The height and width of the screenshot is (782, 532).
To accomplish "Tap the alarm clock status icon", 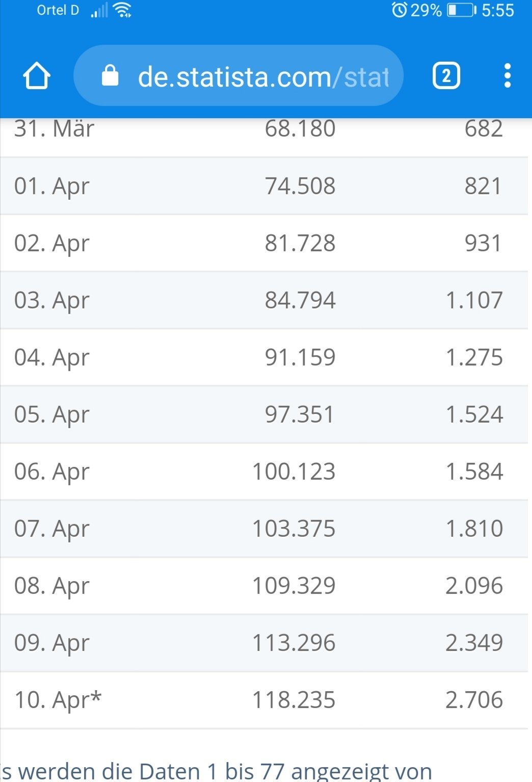I will [x=400, y=10].
